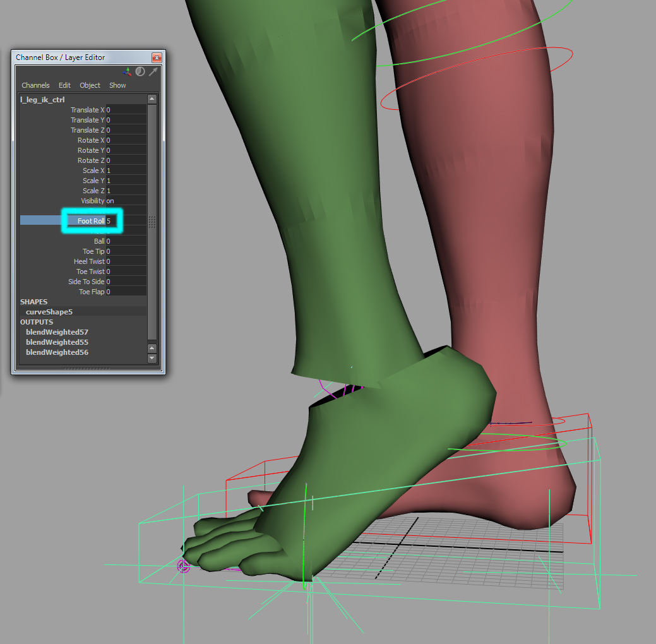The image size is (656, 644).
Task: Click the Translate Z value field
Action: tap(126, 130)
